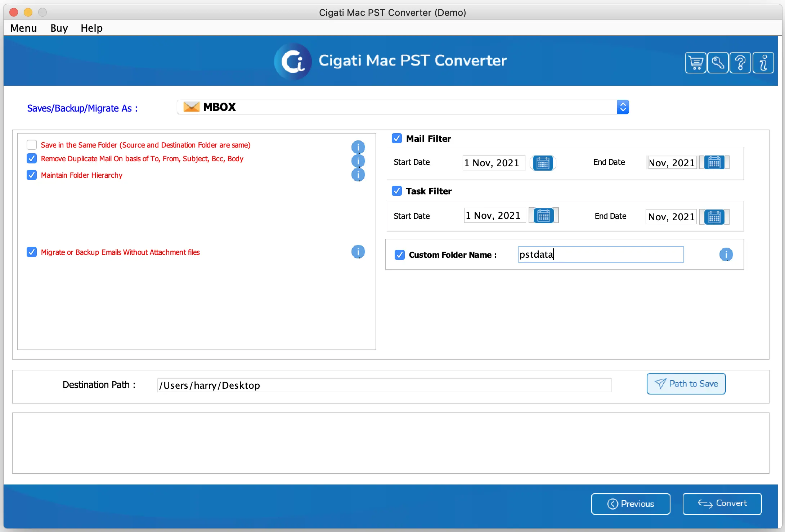Open the Menu menu
Image resolution: width=785 pixels, height=532 pixels.
click(x=23, y=28)
